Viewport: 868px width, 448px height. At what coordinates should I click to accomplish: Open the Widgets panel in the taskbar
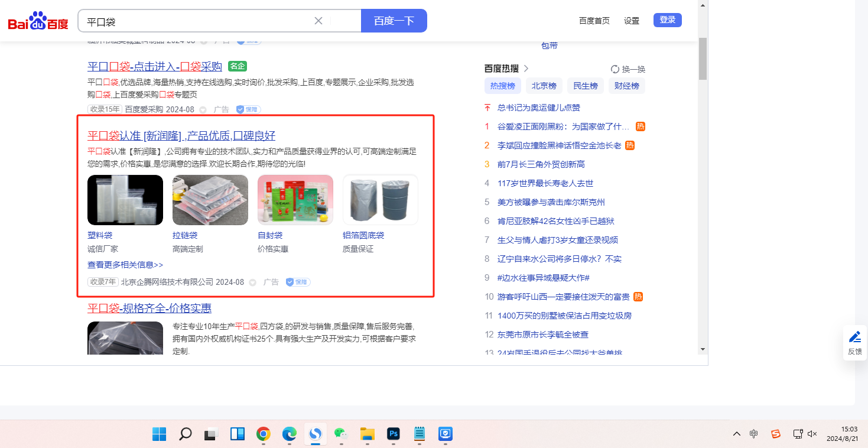(238, 434)
